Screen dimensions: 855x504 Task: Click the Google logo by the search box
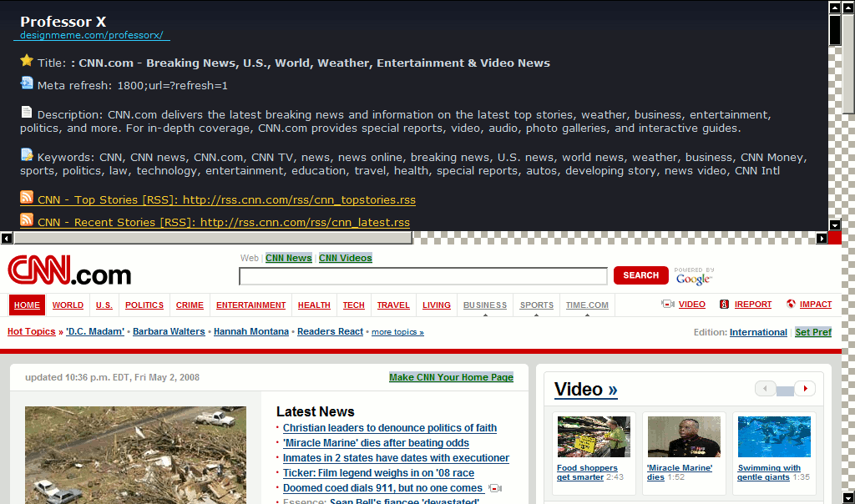(x=694, y=279)
